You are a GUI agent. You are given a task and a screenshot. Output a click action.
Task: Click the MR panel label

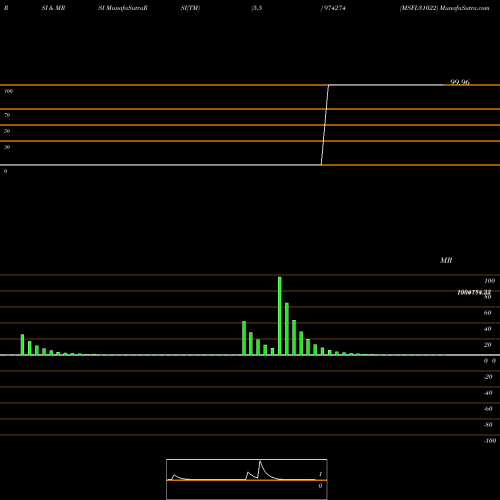coord(446,260)
